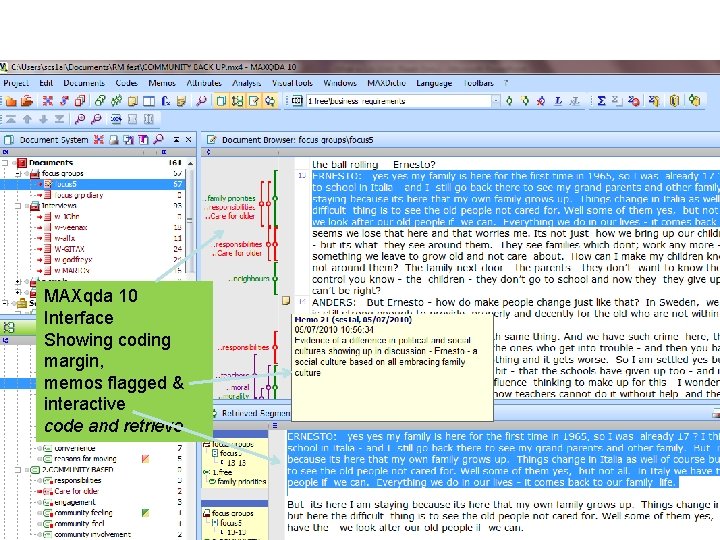Select the 'focus grp diary' document
The height and width of the screenshot is (540, 720).
(79, 195)
